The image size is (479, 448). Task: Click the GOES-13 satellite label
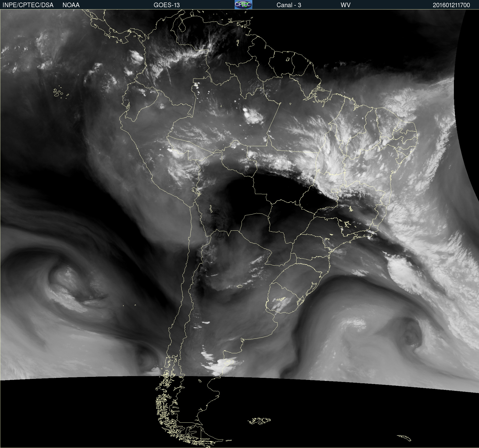167,5
